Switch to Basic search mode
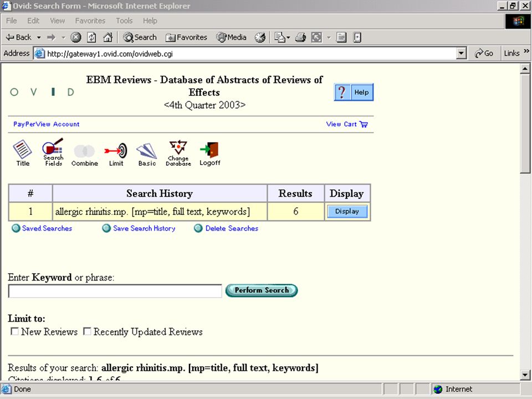Viewport: 532px width, 399px height. [147, 155]
